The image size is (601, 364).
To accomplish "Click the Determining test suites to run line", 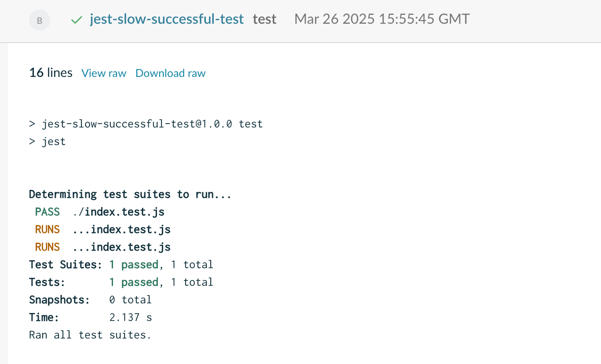I will 130,194.
